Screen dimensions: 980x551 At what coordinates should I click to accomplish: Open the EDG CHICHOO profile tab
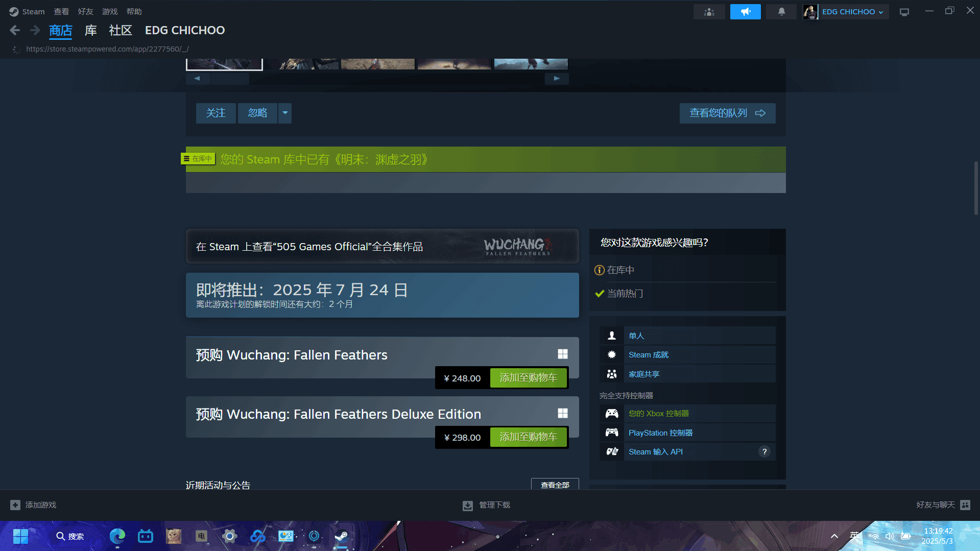tap(185, 31)
